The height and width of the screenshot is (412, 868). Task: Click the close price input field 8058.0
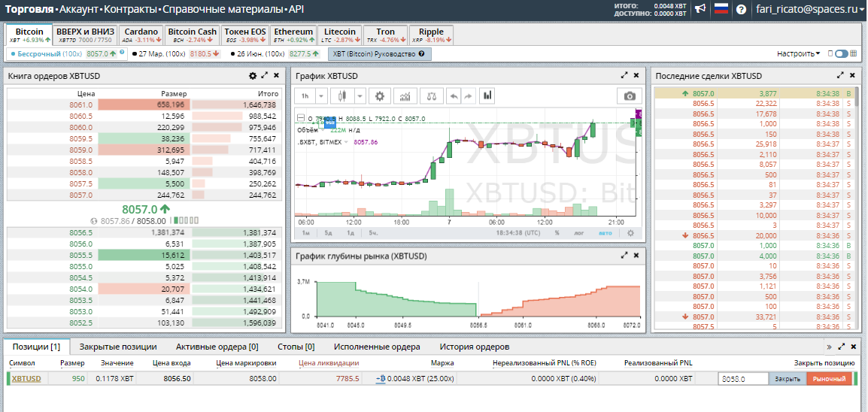click(x=743, y=379)
